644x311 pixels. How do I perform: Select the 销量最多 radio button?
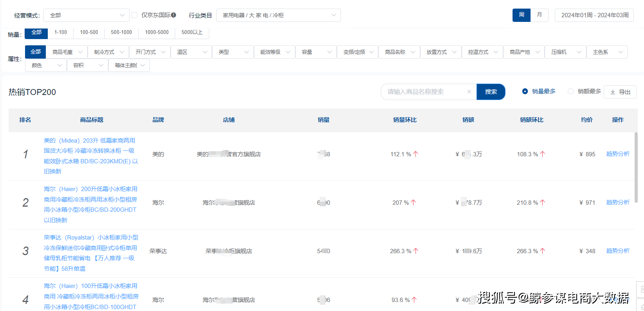(525, 91)
